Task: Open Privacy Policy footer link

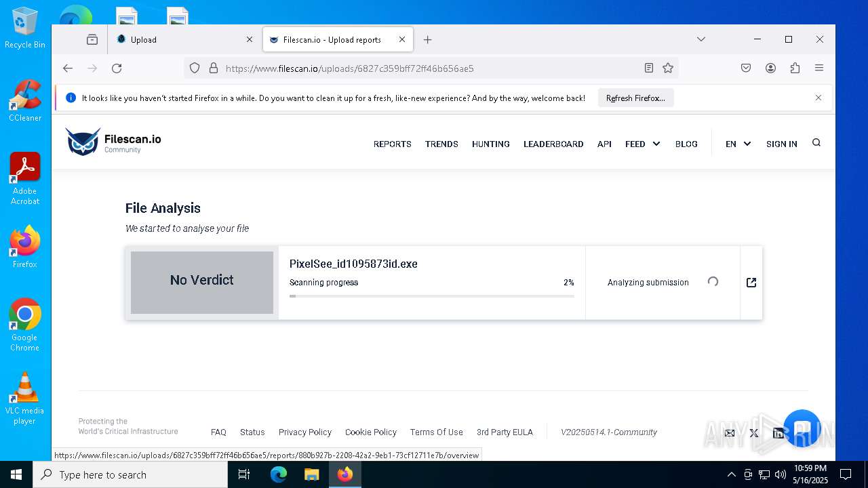Action: click(305, 432)
